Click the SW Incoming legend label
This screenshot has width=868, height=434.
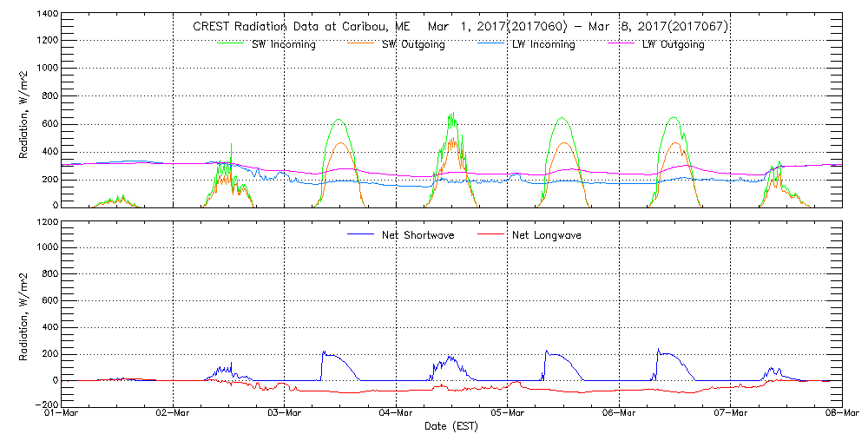coord(283,45)
